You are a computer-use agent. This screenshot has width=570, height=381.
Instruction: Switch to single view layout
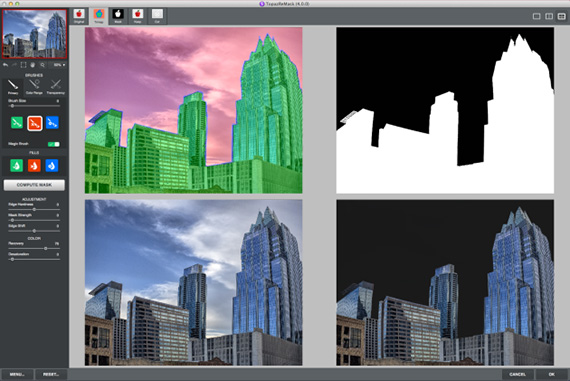coord(536,16)
